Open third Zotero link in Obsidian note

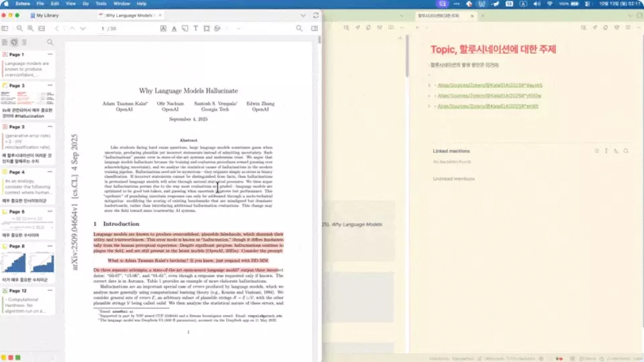(488, 107)
